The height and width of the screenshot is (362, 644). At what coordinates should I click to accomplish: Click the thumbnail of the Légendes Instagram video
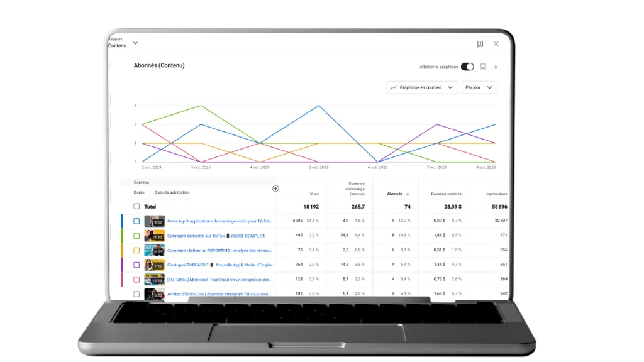154,293
